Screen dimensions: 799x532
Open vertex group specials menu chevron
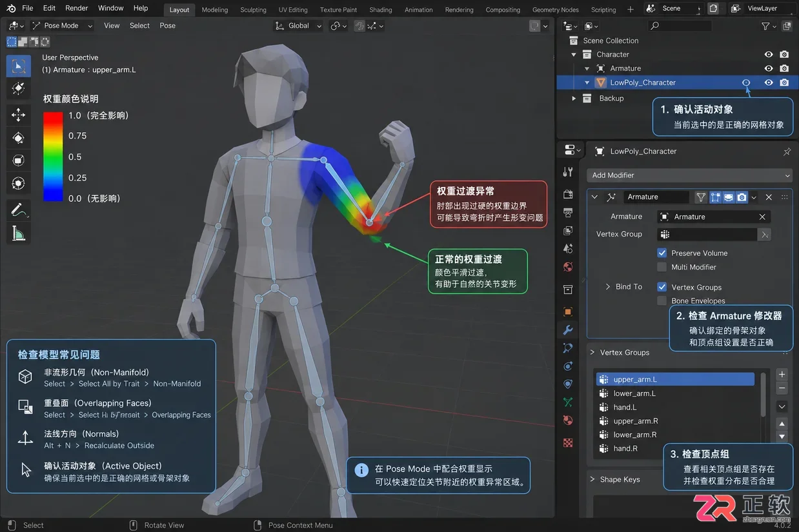point(782,407)
